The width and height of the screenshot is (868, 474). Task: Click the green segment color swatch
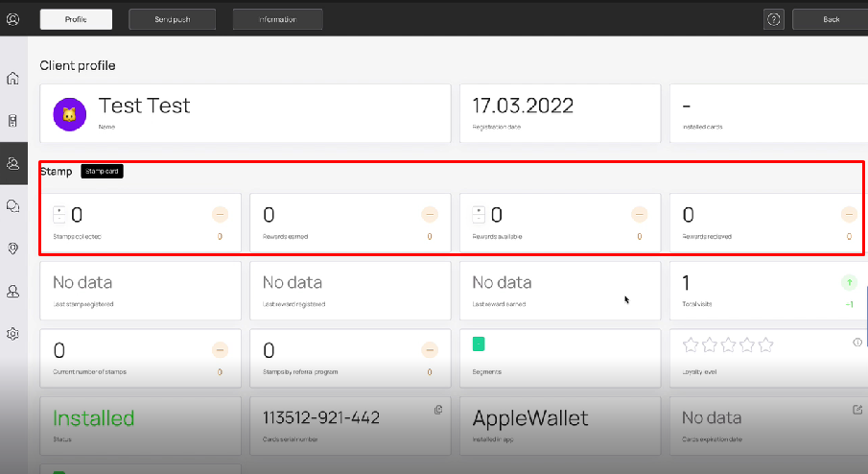coord(479,344)
